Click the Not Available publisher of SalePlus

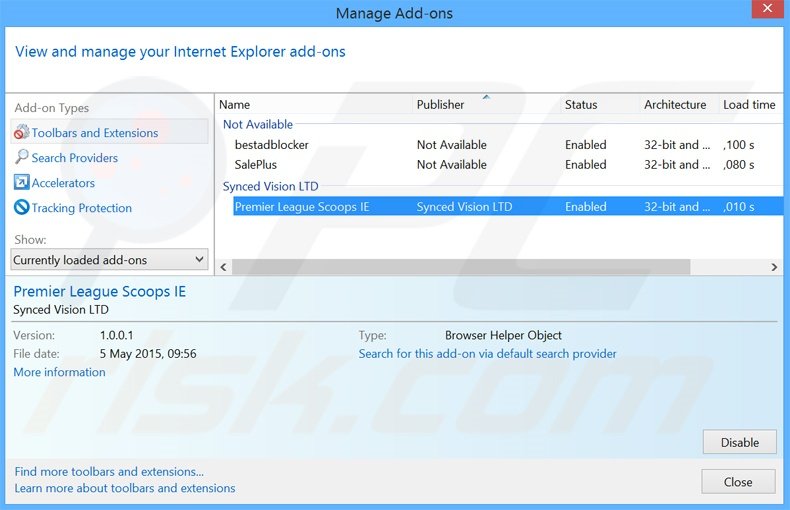coord(451,164)
